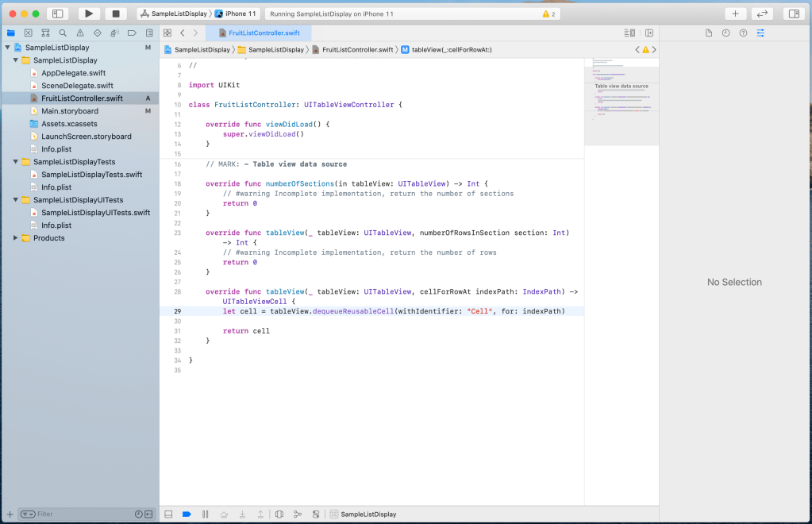Screen dimensions: 812x524
Task: Click tableView(_:cellForRowAt:) in the jump bar
Action: click(x=451, y=49)
